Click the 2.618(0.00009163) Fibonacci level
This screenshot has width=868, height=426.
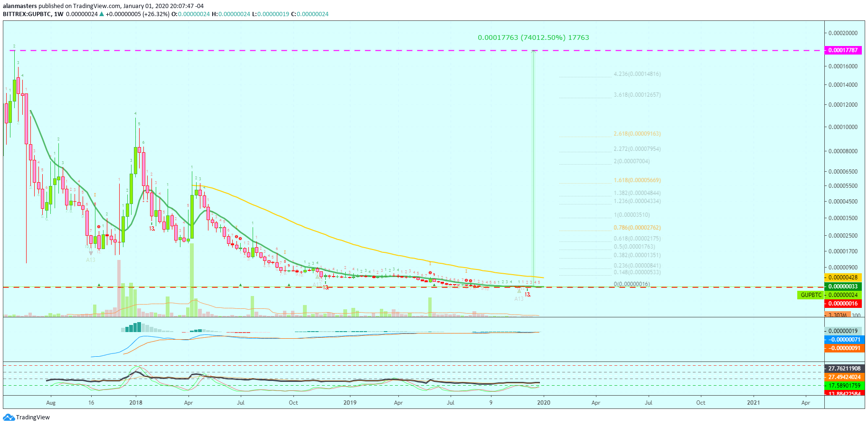pos(637,134)
